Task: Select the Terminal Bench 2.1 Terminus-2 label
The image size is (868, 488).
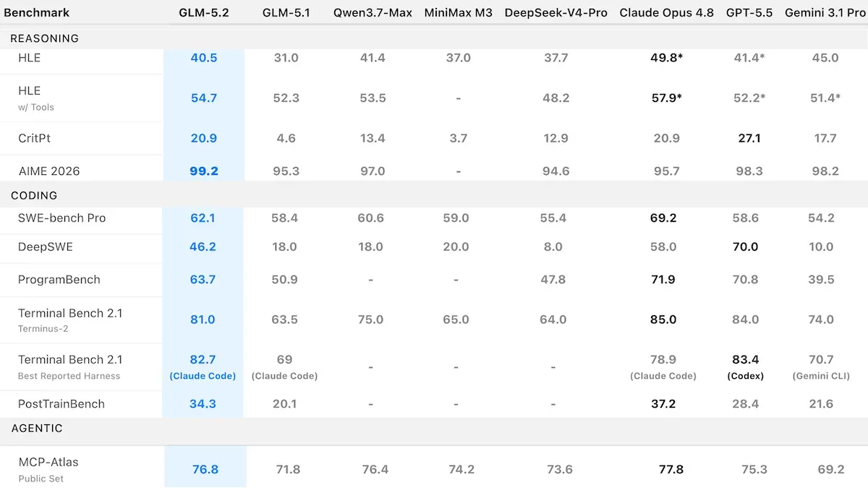Action: click(70, 320)
